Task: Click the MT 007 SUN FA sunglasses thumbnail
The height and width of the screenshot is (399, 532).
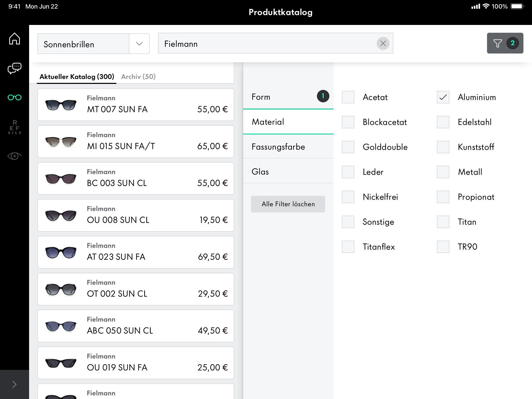Action: point(61,105)
